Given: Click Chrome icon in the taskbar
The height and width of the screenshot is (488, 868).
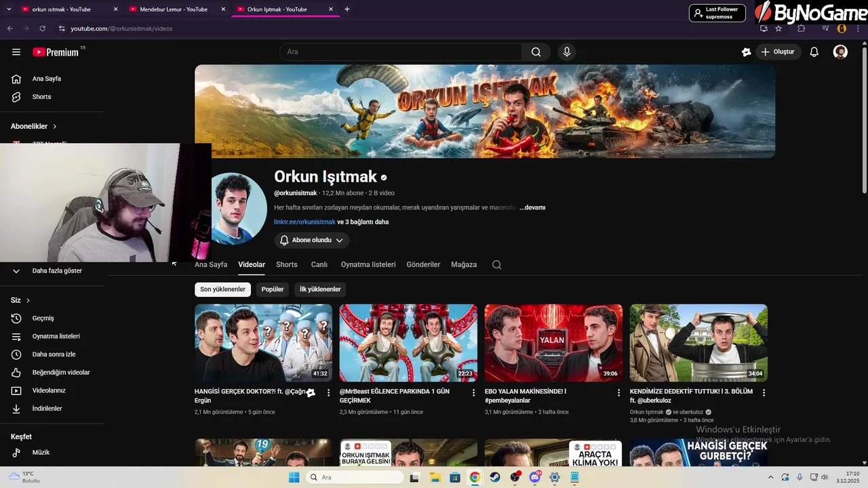Looking at the screenshot, I should point(475,477).
